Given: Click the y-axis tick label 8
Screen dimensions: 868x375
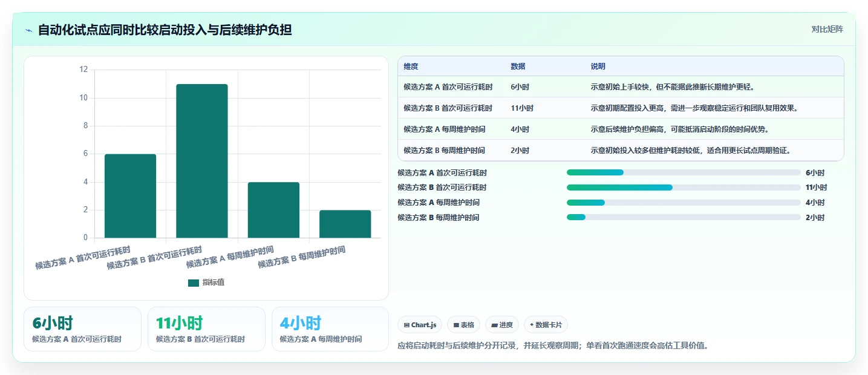Looking at the screenshot, I should click(85, 126).
